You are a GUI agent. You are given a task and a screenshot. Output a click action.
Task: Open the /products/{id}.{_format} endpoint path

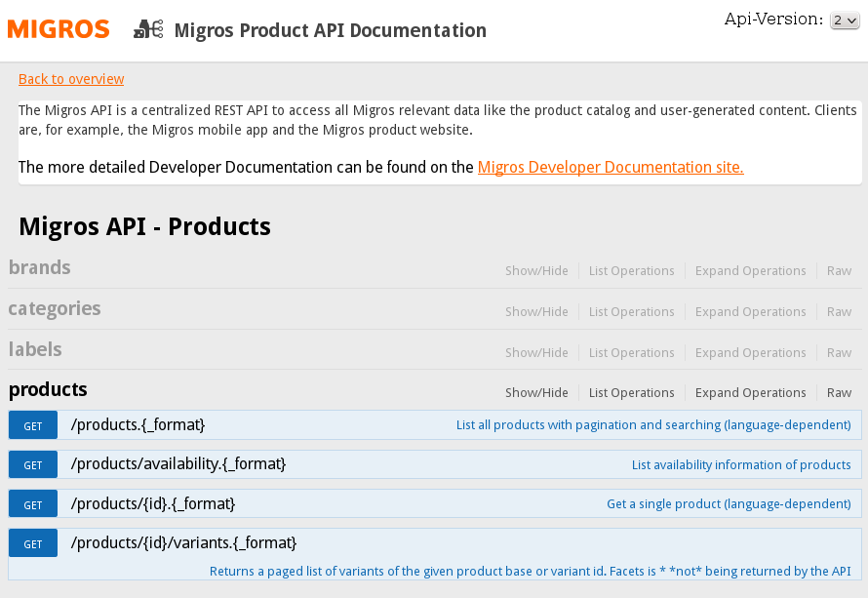click(153, 503)
